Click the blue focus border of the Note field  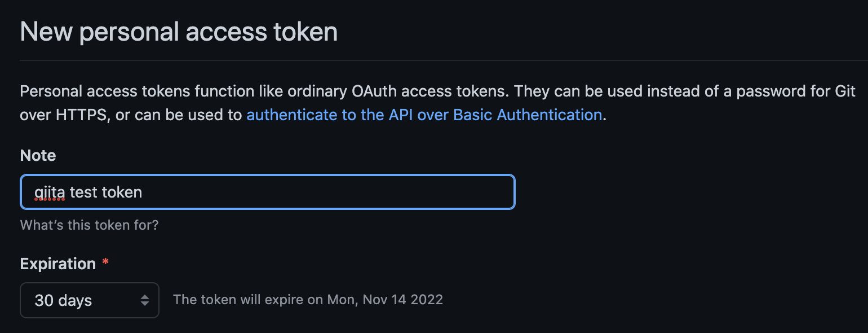tap(267, 176)
